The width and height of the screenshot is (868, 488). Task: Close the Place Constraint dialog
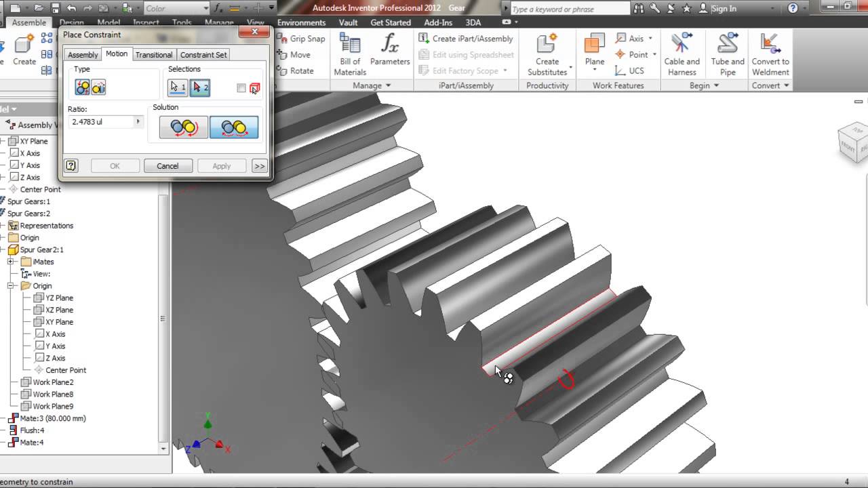coord(255,32)
